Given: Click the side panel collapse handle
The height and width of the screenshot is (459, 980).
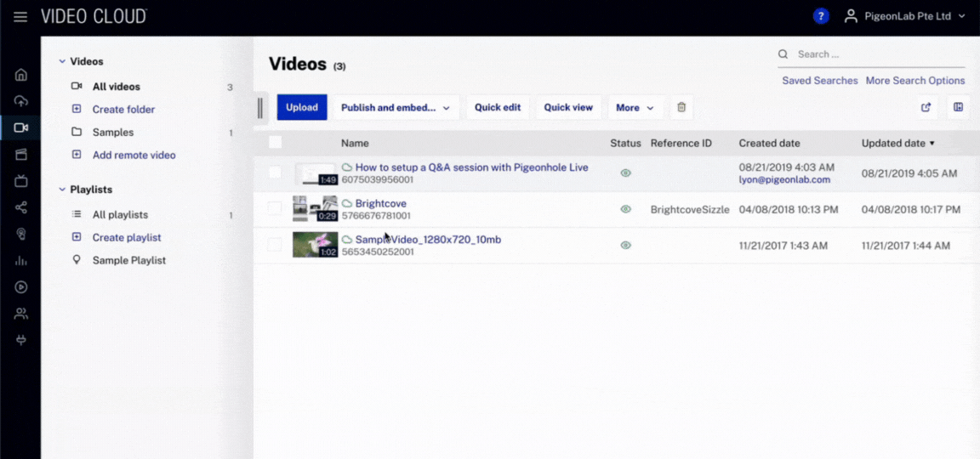Looking at the screenshot, I should click(x=260, y=108).
